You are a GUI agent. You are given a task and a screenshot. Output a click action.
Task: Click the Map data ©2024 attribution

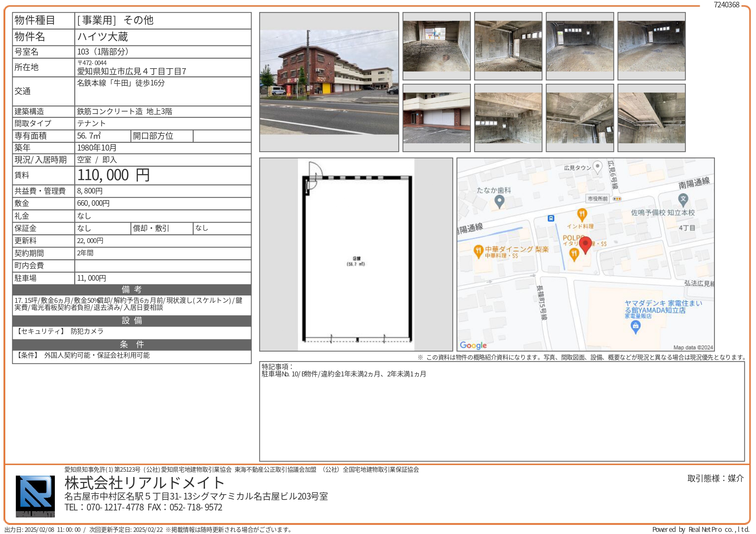[693, 348]
